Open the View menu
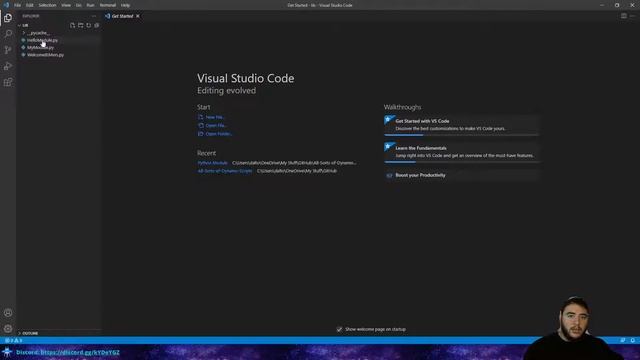Screen dimensions: 640x360 coord(66,5)
